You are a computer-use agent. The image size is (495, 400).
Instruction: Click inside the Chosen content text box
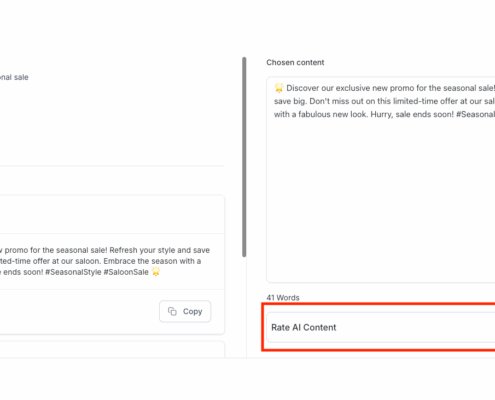tap(381, 180)
